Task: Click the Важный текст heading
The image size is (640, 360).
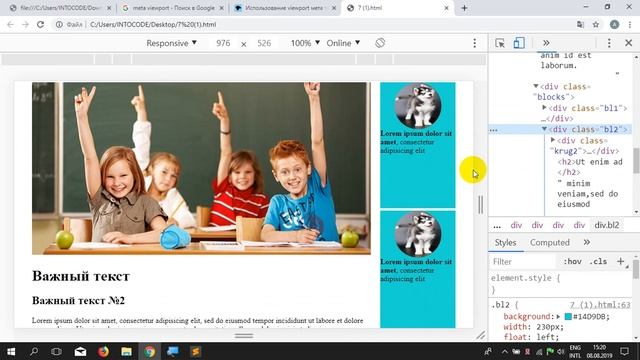Action: 80,276
